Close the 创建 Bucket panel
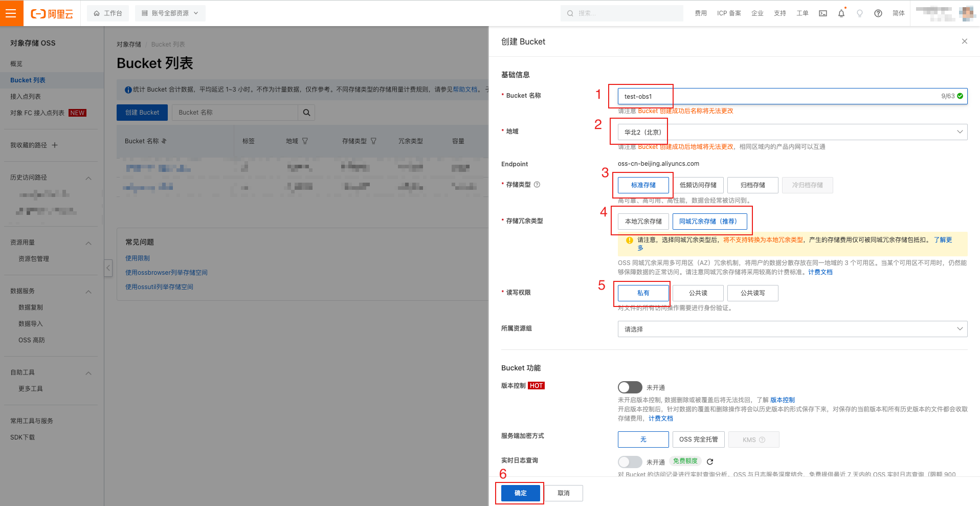Viewport: 980px width, 506px height. click(x=965, y=41)
